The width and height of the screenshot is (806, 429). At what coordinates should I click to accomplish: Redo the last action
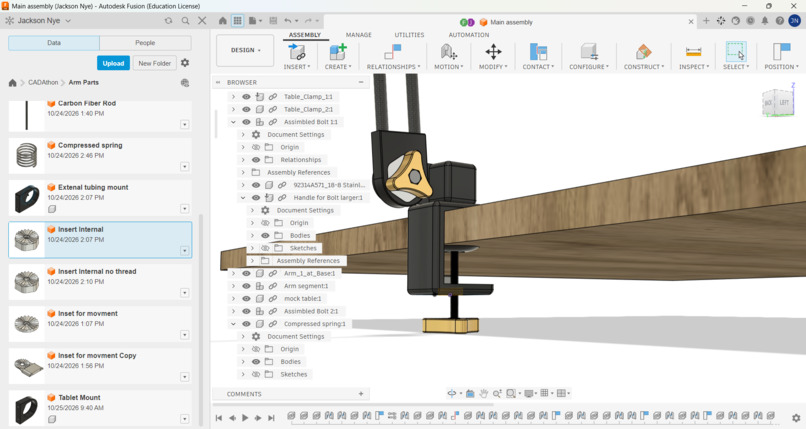[310, 21]
